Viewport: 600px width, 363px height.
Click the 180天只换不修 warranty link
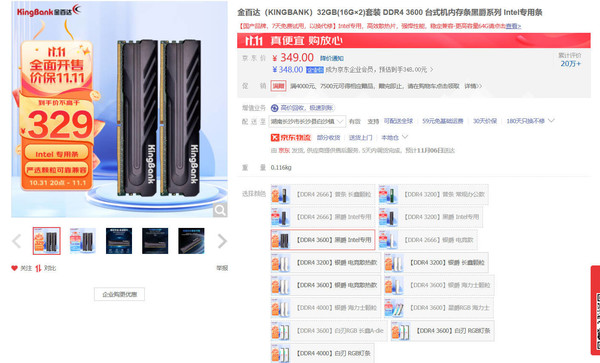(525, 121)
